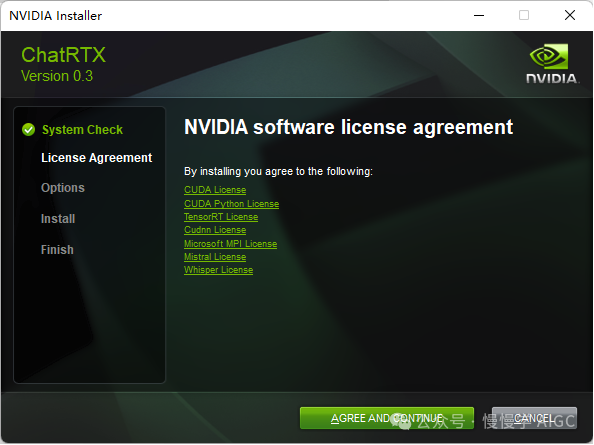The image size is (594, 445).
Task: Open the Cudnn License link
Action: (215, 230)
